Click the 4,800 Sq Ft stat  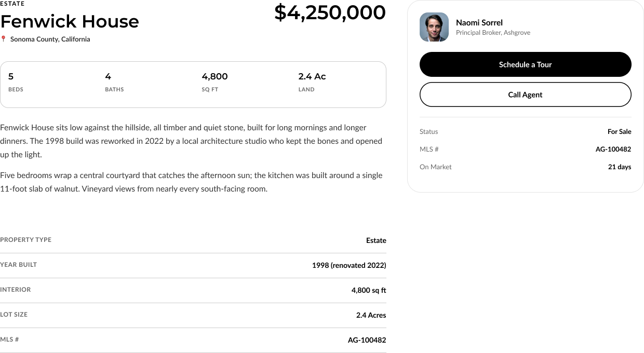(214, 82)
